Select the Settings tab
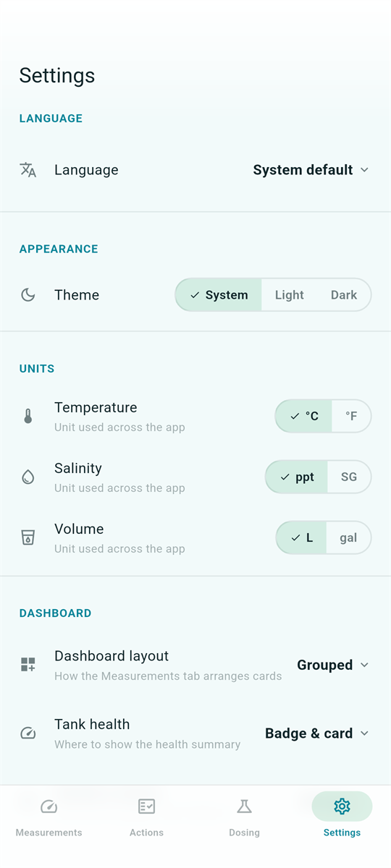The height and width of the screenshot is (868, 391). [342, 817]
